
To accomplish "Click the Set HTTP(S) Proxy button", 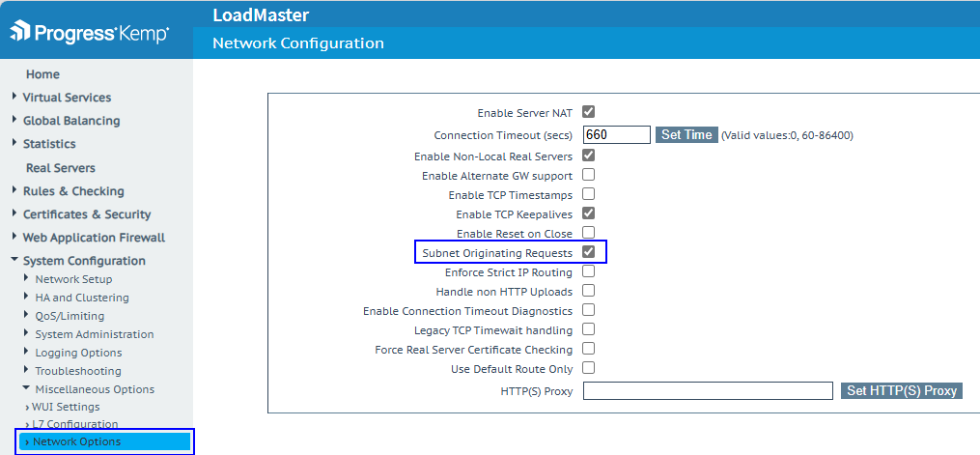I will (902, 390).
